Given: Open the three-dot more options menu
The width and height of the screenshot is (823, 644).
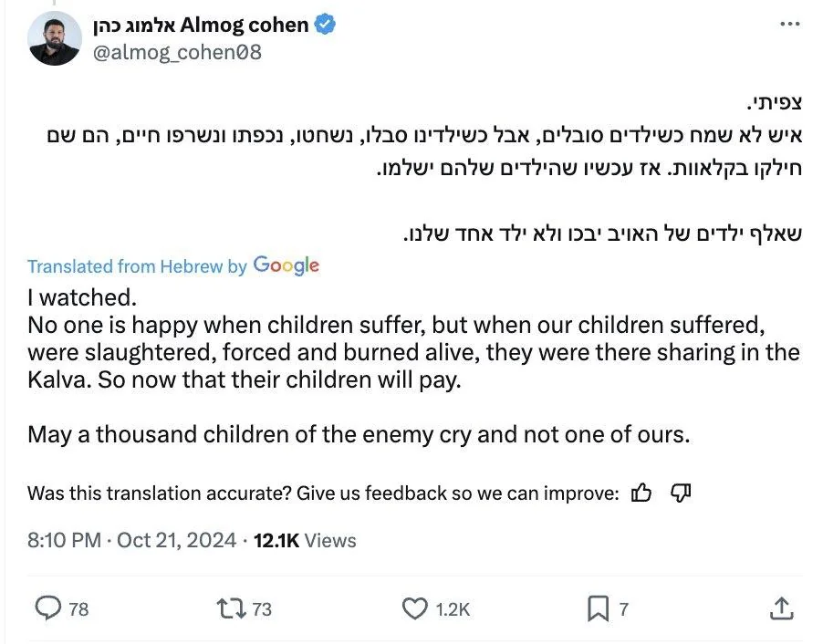Looking at the screenshot, I should (789, 25).
